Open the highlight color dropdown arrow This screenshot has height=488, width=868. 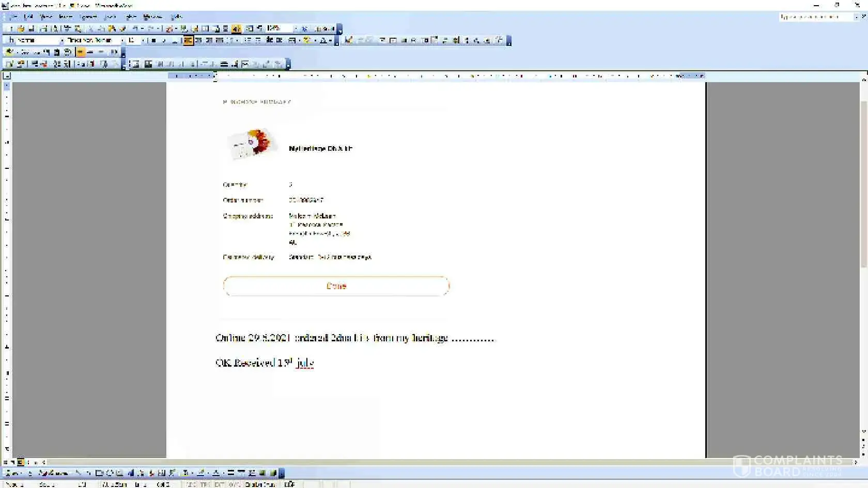(315, 40)
